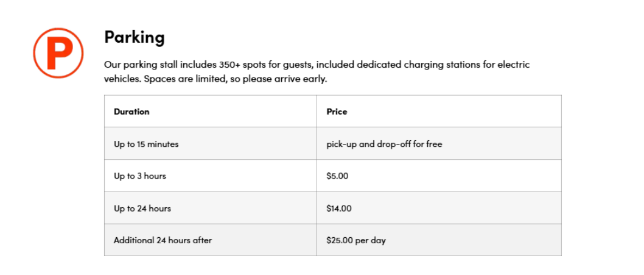Select the Duration column header
644x275 pixels.
pos(131,112)
